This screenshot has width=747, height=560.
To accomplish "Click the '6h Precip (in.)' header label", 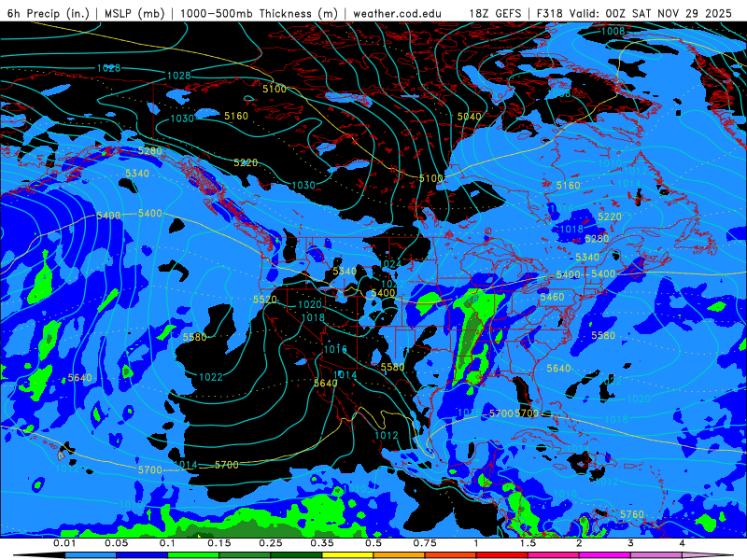I will (49, 13).
